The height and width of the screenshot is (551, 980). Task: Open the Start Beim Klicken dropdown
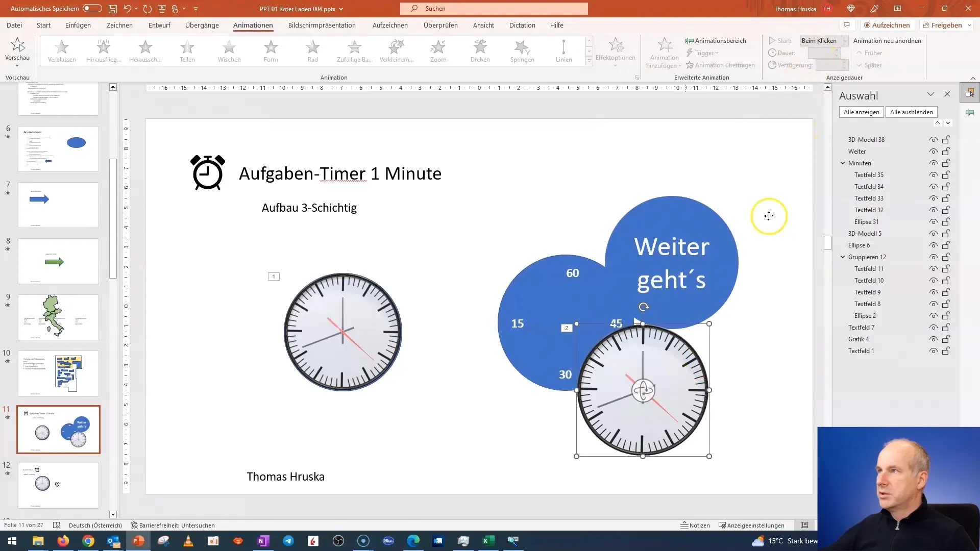[x=845, y=41]
